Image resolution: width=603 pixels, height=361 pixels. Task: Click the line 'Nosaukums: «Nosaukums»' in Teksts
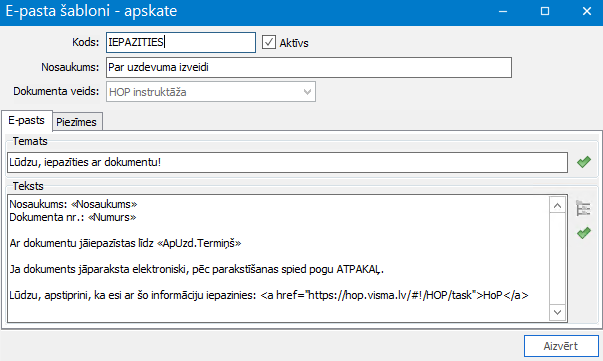click(x=73, y=204)
